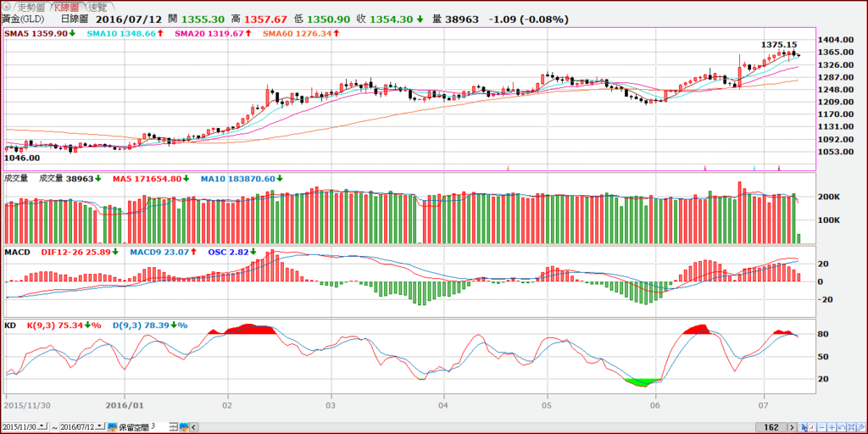This screenshot has height=434, width=868.
Task: Click the clock time-period icon
Action: coord(812,427)
